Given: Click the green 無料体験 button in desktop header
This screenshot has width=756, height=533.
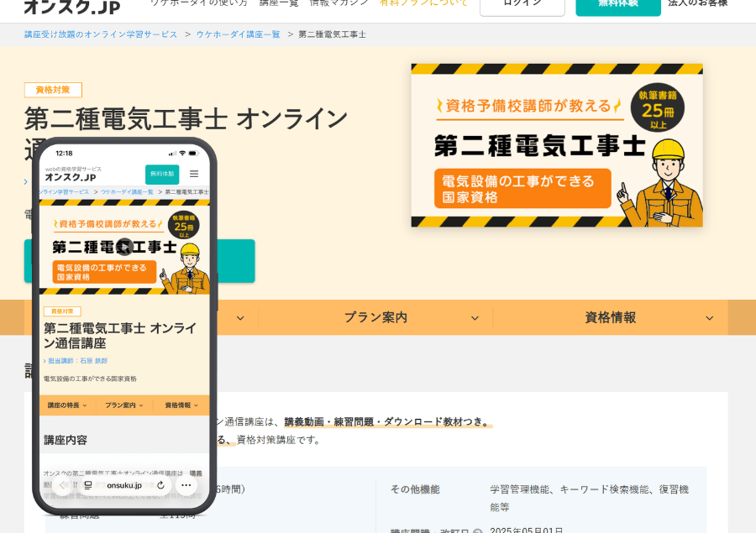Looking at the screenshot, I should [617, 4].
